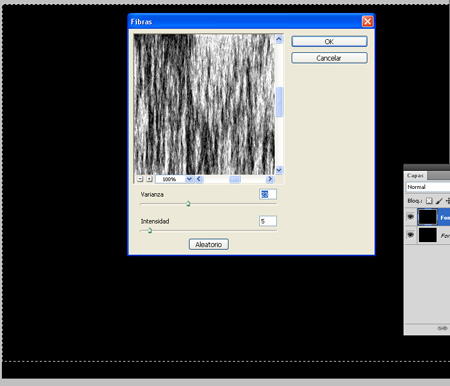The image size is (450, 386).
Task: Click the link layers icon in Capas
Action: tap(442, 328)
